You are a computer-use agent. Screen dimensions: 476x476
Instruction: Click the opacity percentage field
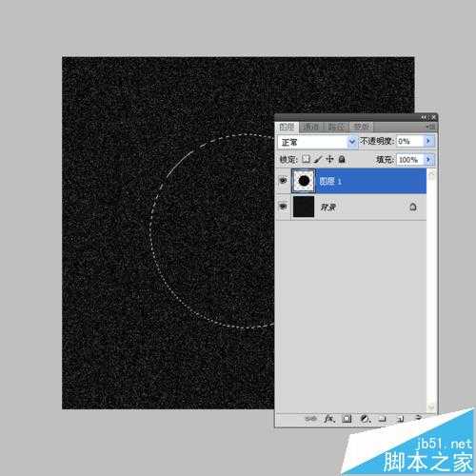(410, 141)
